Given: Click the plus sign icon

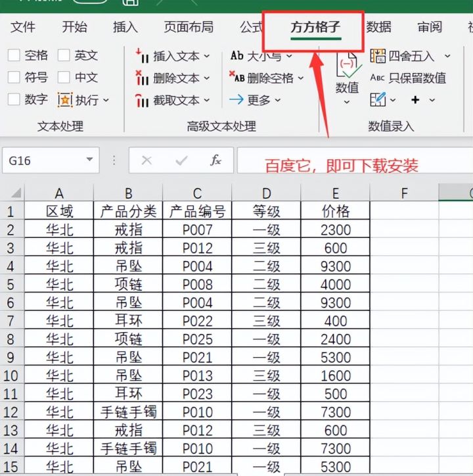Looking at the screenshot, I should [415, 99].
